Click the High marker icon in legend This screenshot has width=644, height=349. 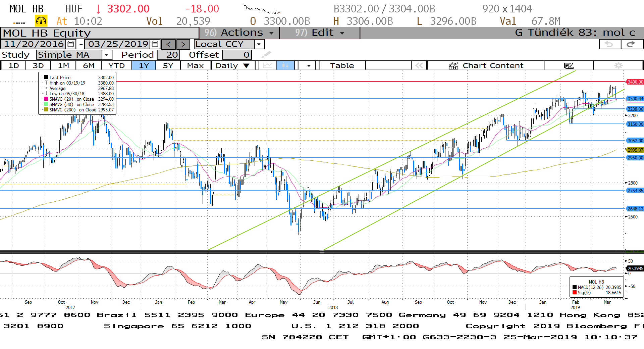[x=46, y=83]
